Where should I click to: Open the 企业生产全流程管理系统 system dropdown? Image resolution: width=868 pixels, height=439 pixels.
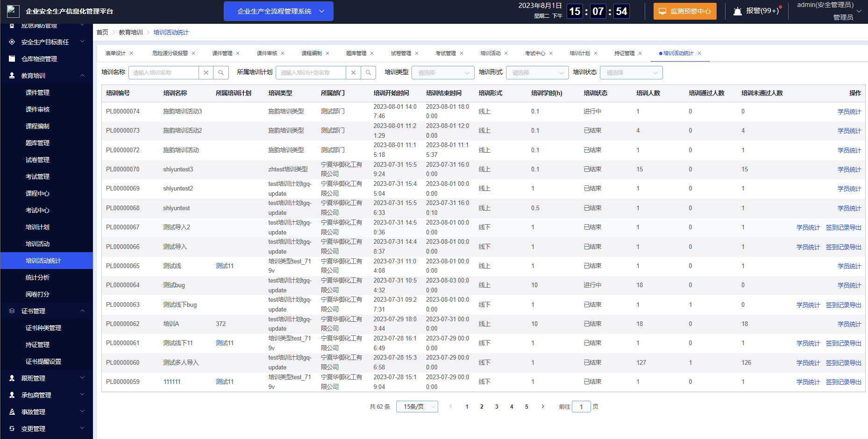[x=278, y=11]
